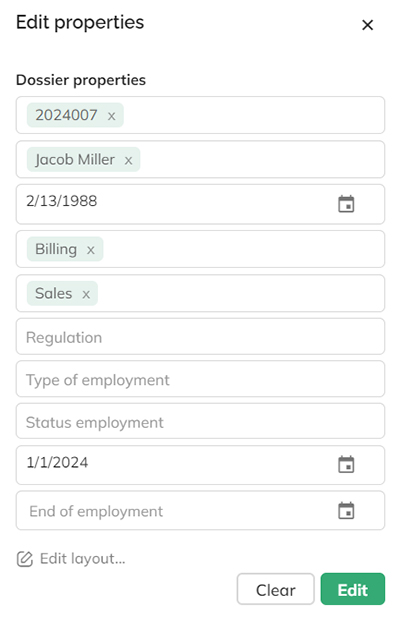Click the 1/1/2024 date text

click(x=57, y=462)
